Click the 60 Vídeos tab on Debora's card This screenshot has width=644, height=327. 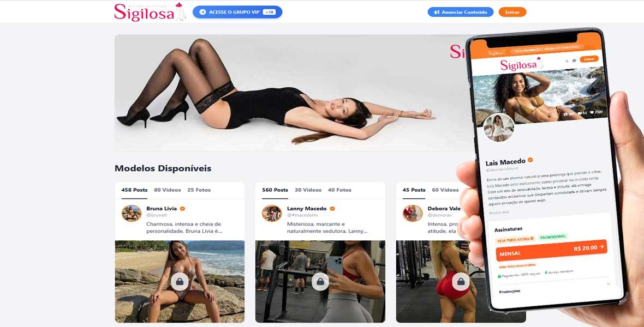tap(445, 190)
